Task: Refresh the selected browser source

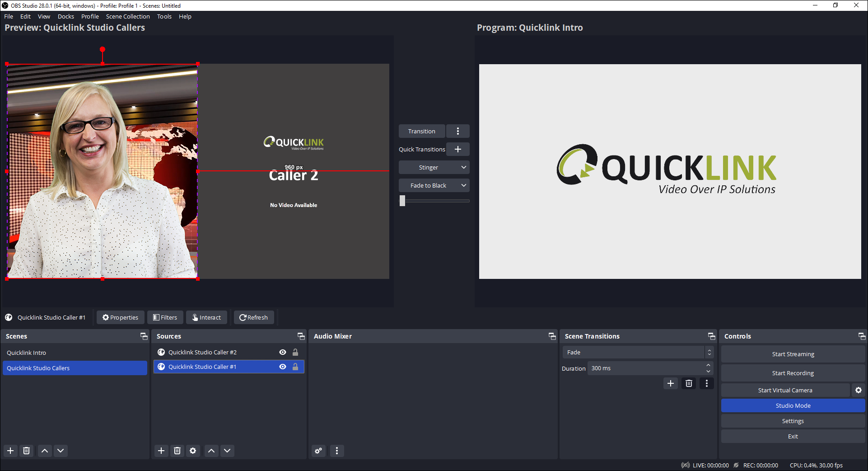Action: coord(254,317)
